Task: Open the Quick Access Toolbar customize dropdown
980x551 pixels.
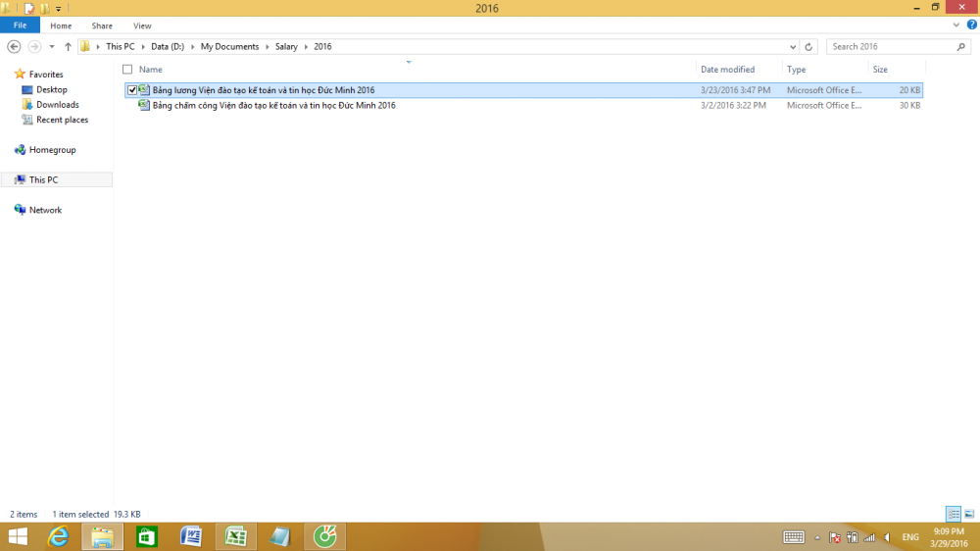Action: [59, 9]
